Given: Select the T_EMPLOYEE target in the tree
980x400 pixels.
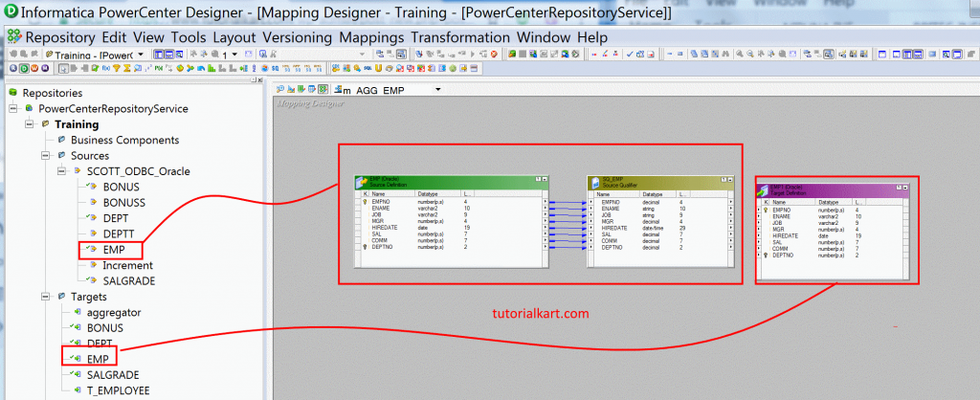Looking at the screenshot, I should pos(118,390).
